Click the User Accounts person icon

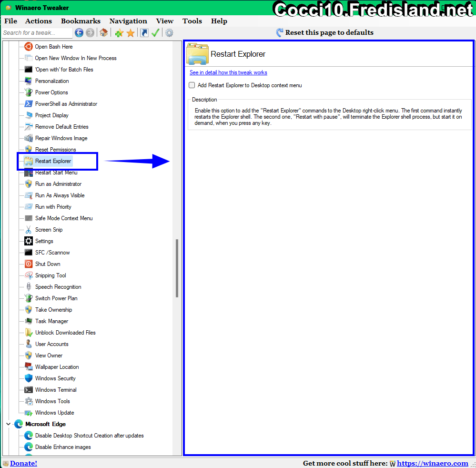click(29, 344)
